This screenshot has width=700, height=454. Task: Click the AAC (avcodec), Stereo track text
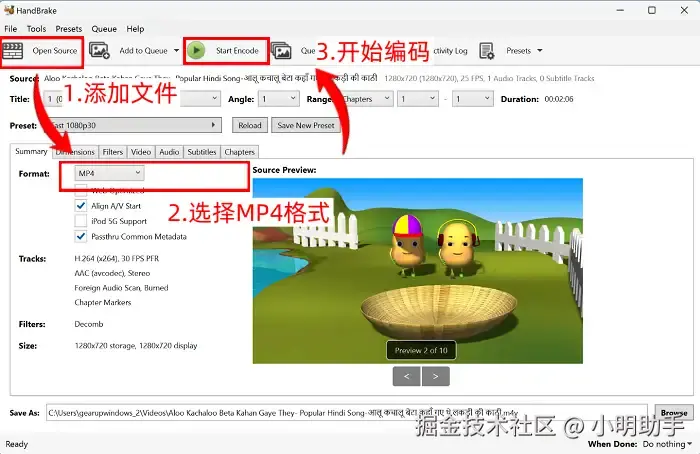pyautogui.click(x=112, y=273)
